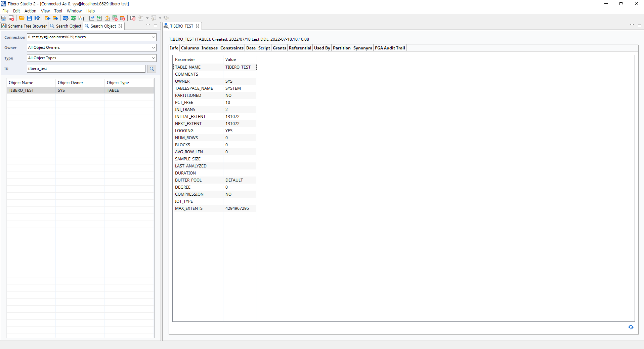Maximize the TIBERO_TEST editor area
Screen dimensions: 644x349
(640, 25)
